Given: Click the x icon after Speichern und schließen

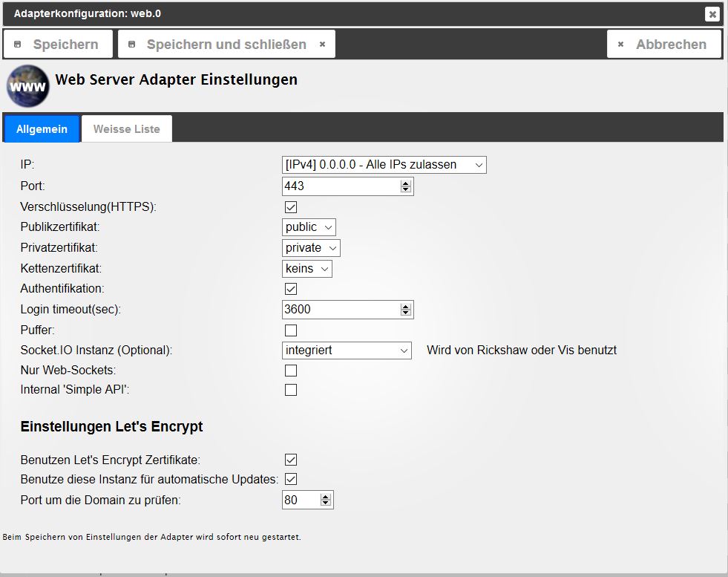Looking at the screenshot, I should (x=322, y=45).
